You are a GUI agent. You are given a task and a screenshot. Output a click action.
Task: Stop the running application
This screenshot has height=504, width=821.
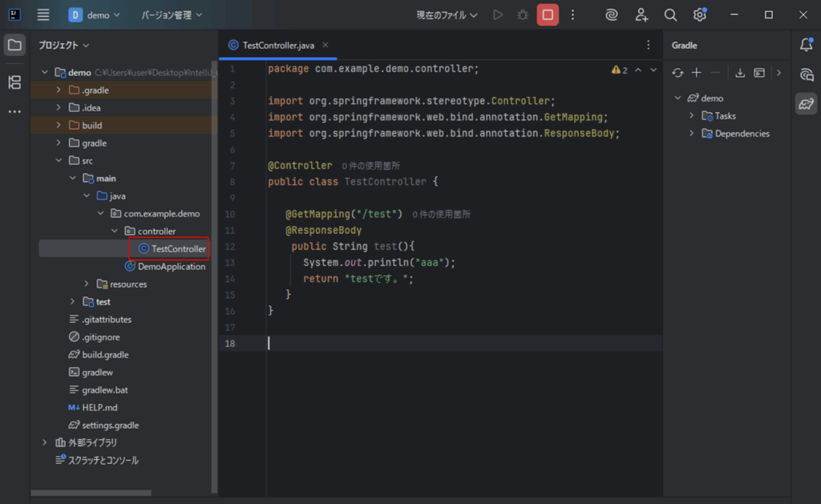tap(548, 14)
